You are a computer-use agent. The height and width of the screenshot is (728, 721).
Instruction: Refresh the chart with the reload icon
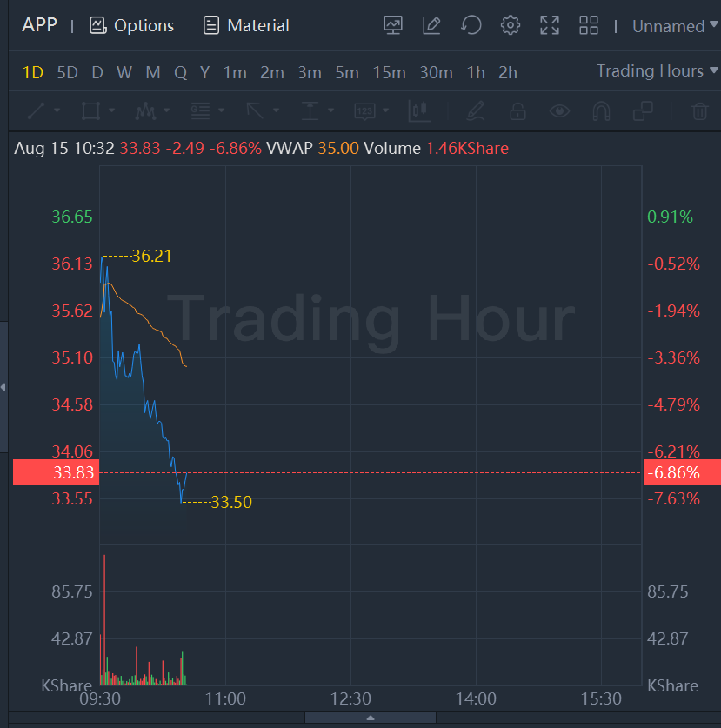click(x=471, y=25)
